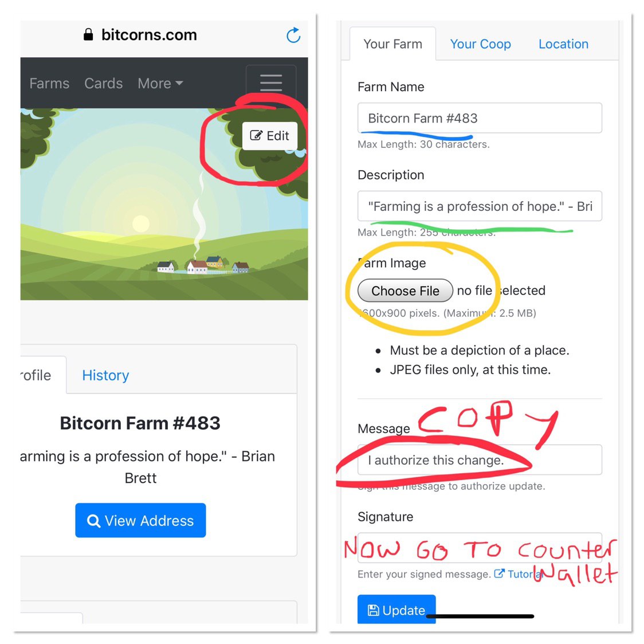The width and height of the screenshot is (644, 644).
Task: Open the Farms navigation link
Action: (49, 84)
